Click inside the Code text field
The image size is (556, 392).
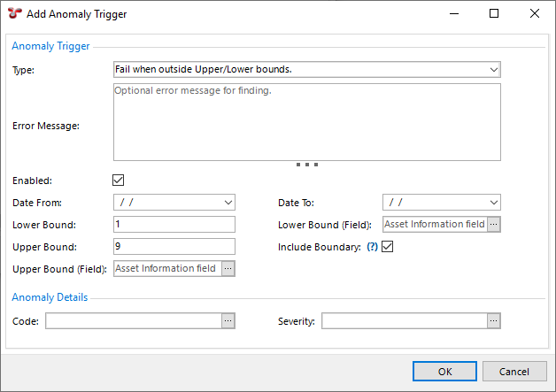[133, 321]
